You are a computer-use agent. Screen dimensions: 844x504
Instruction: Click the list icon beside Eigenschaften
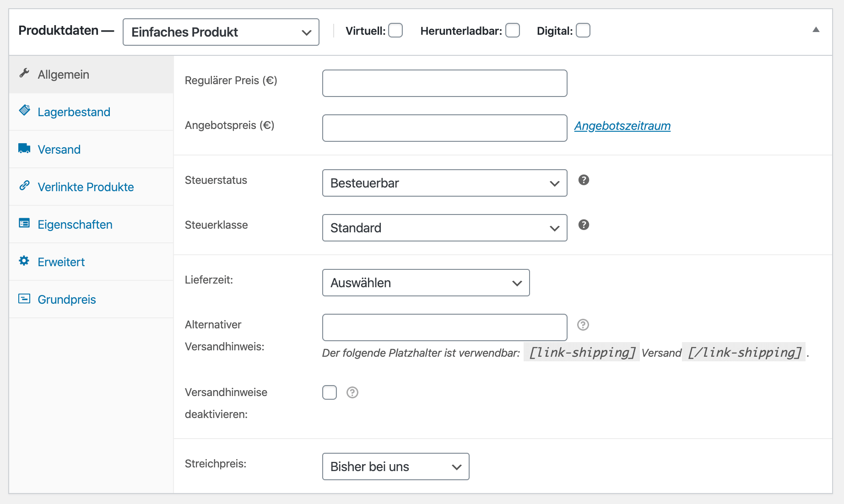24,223
